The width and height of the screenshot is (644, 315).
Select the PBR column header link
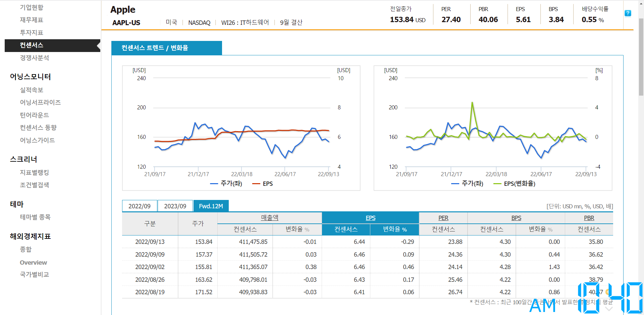(x=589, y=218)
